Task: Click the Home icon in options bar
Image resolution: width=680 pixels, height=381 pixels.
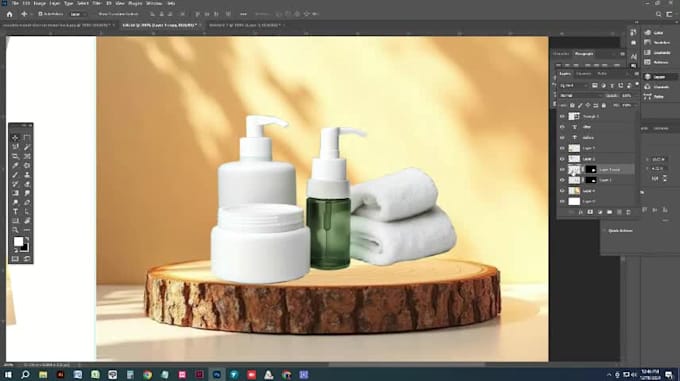Action: (x=9, y=14)
